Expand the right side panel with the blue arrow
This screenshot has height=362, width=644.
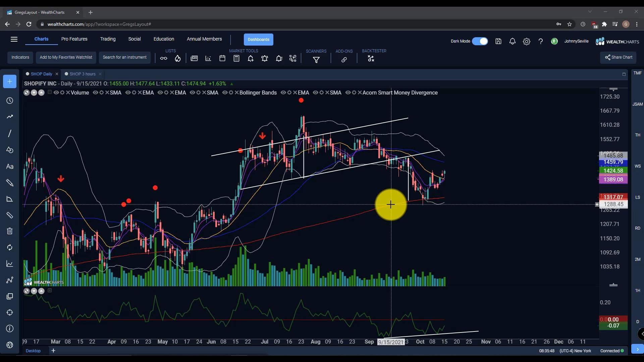pyautogui.click(x=637, y=349)
